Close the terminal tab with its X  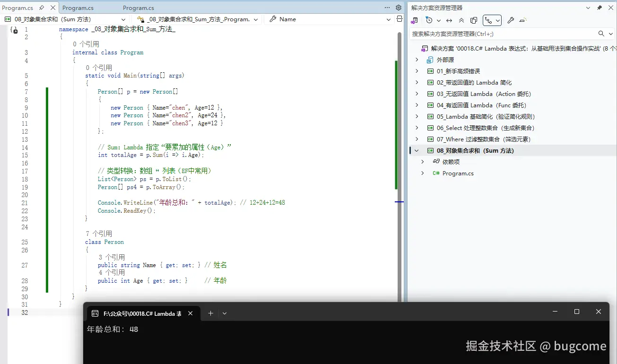click(x=191, y=313)
